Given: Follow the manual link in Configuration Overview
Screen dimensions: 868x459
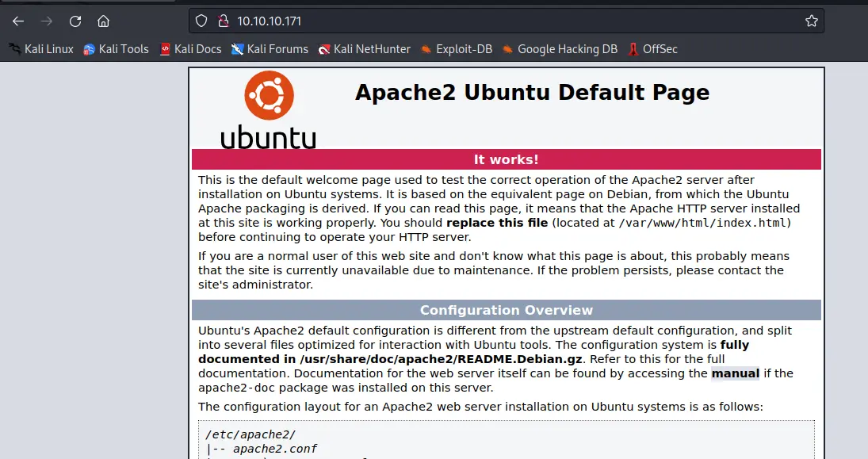Looking at the screenshot, I should pyautogui.click(x=735, y=373).
